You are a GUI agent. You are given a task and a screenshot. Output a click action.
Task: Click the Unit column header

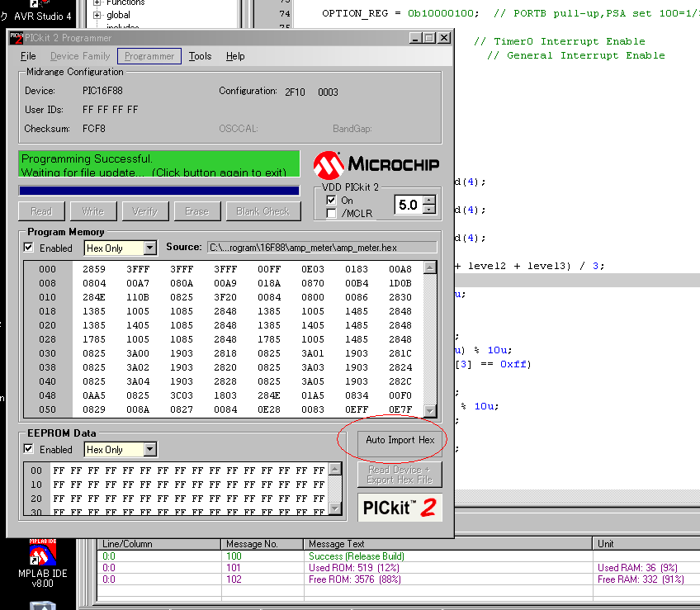(x=646, y=544)
